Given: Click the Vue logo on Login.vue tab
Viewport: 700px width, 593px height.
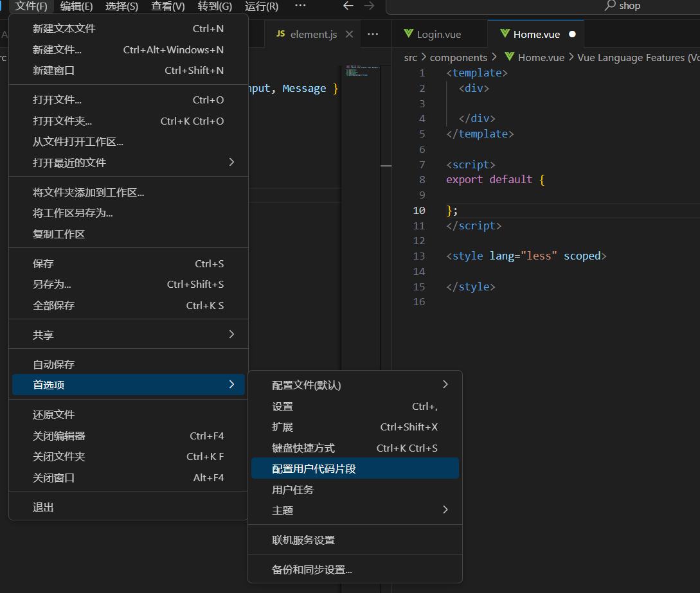Looking at the screenshot, I should (408, 34).
